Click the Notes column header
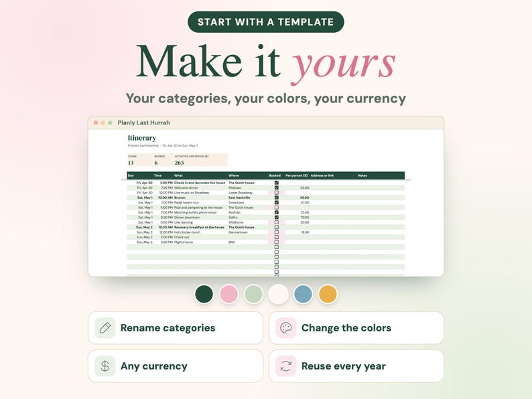This screenshot has height=399, width=532. pyautogui.click(x=362, y=175)
